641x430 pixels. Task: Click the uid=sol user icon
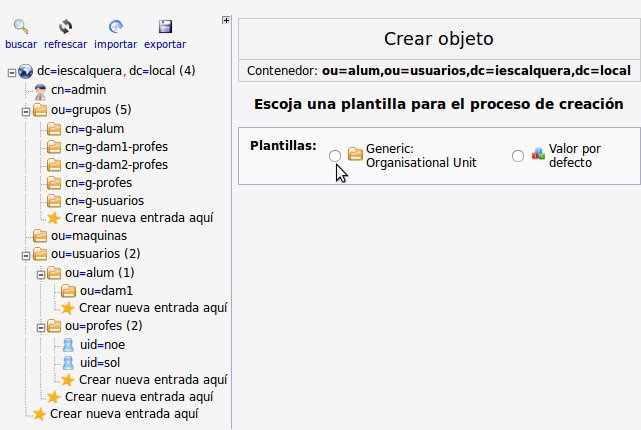point(68,363)
